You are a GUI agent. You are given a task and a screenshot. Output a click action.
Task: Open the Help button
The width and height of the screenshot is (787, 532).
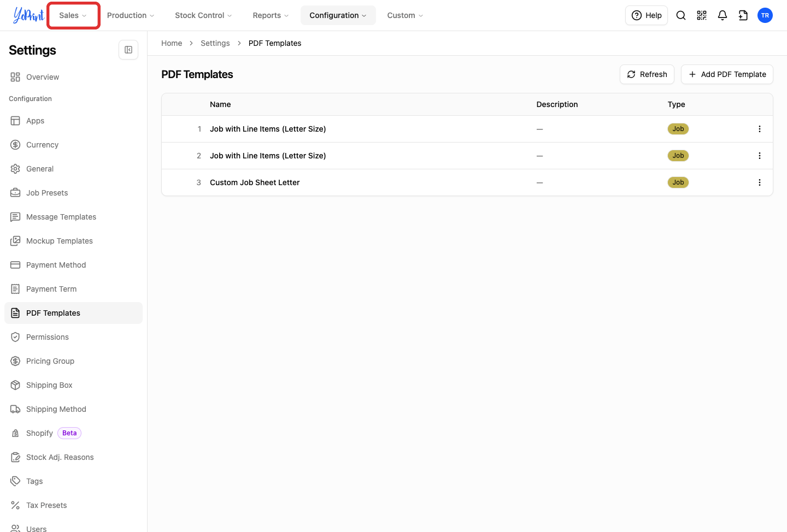pos(647,15)
